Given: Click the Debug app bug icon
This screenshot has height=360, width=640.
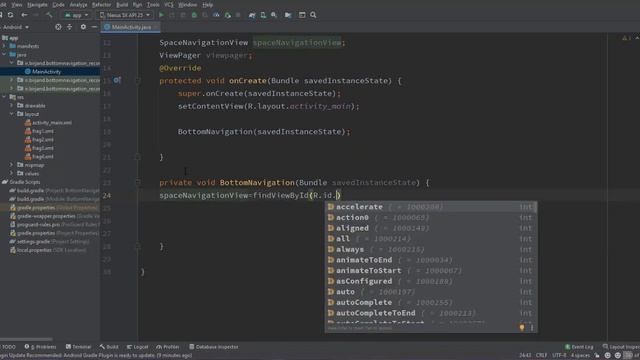Looking at the screenshot, I should coord(194,15).
